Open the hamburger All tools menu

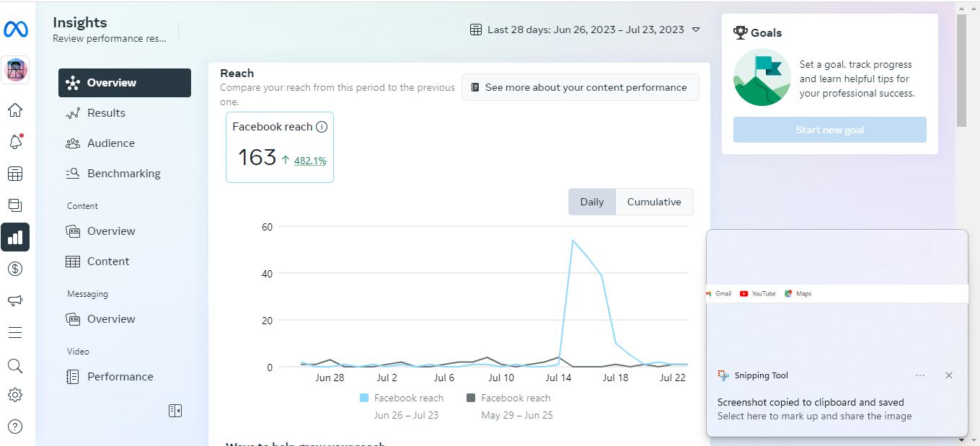(x=15, y=333)
